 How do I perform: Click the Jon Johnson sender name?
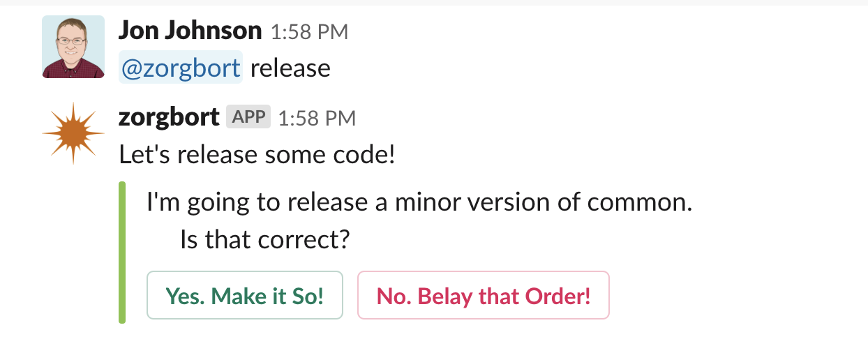[x=190, y=30]
